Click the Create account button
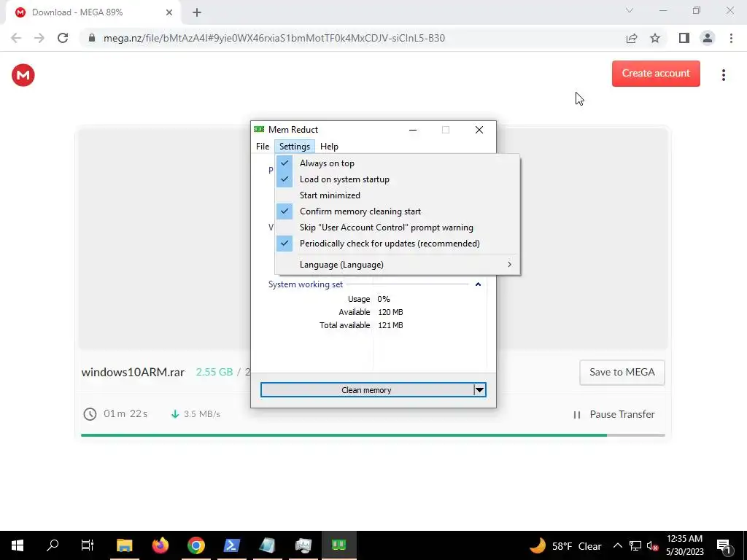 tap(656, 74)
